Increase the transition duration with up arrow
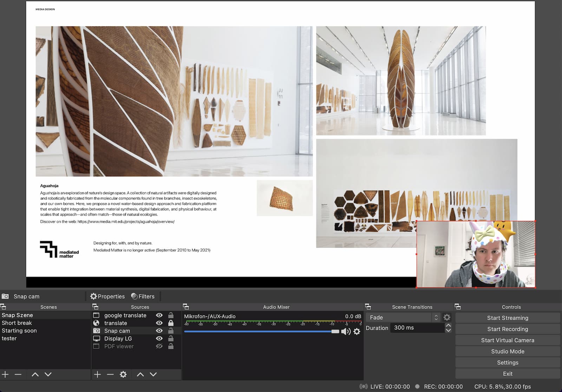This screenshot has width=562, height=392. click(x=448, y=326)
